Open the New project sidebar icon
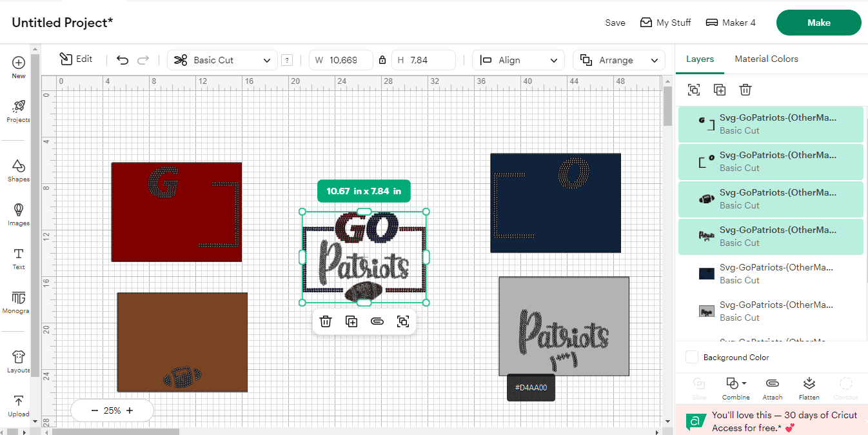Screen dimensions: 868x435 18,67
